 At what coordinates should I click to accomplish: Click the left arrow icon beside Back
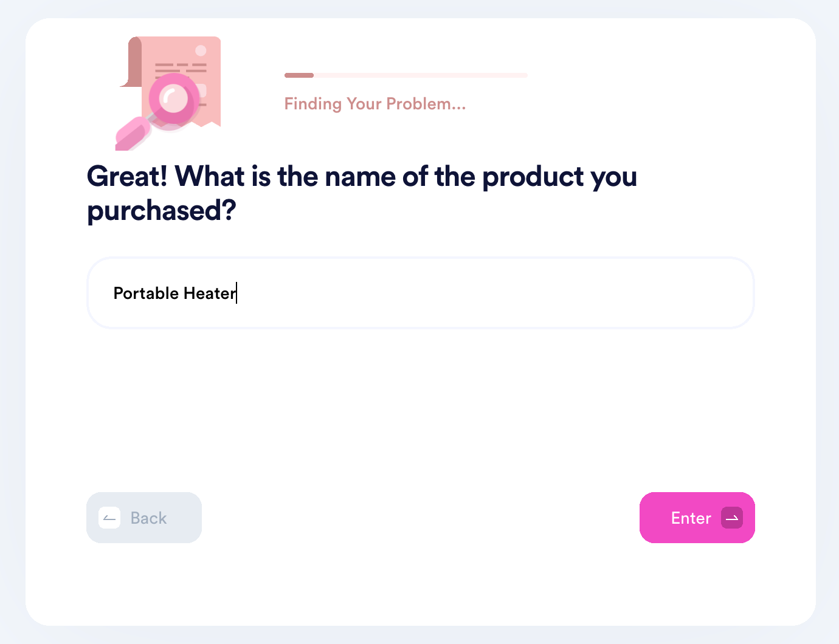tap(109, 518)
